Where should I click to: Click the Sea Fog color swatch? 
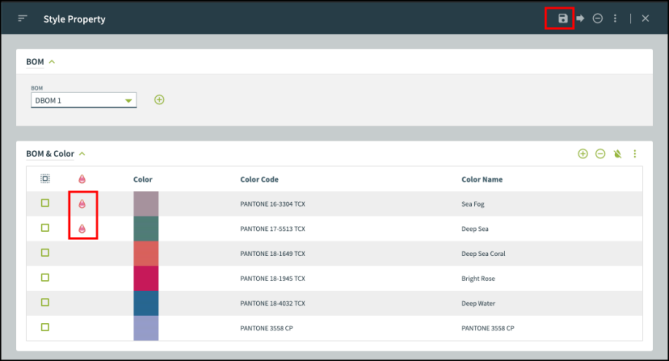point(146,204)
